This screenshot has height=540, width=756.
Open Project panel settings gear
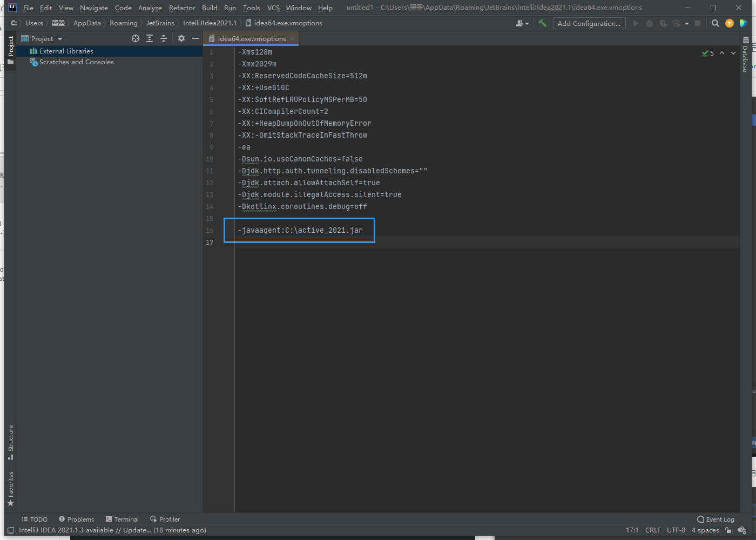coord(181,38)
